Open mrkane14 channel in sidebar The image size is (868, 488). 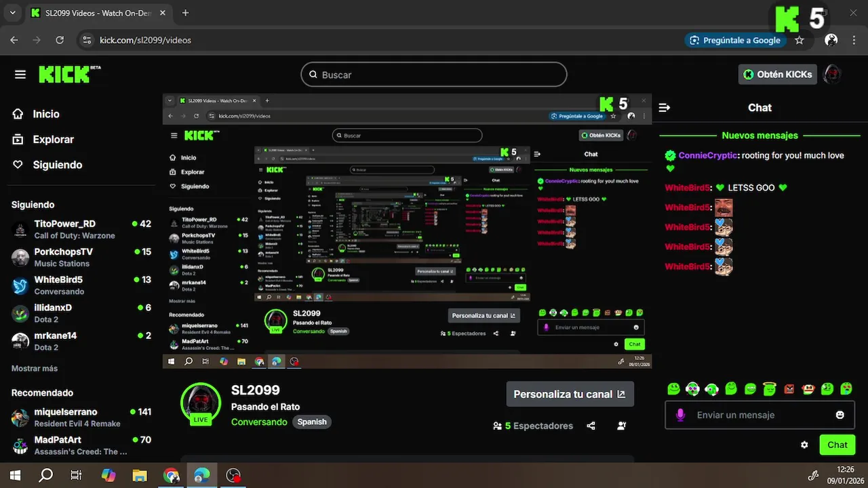pos(81,340)
